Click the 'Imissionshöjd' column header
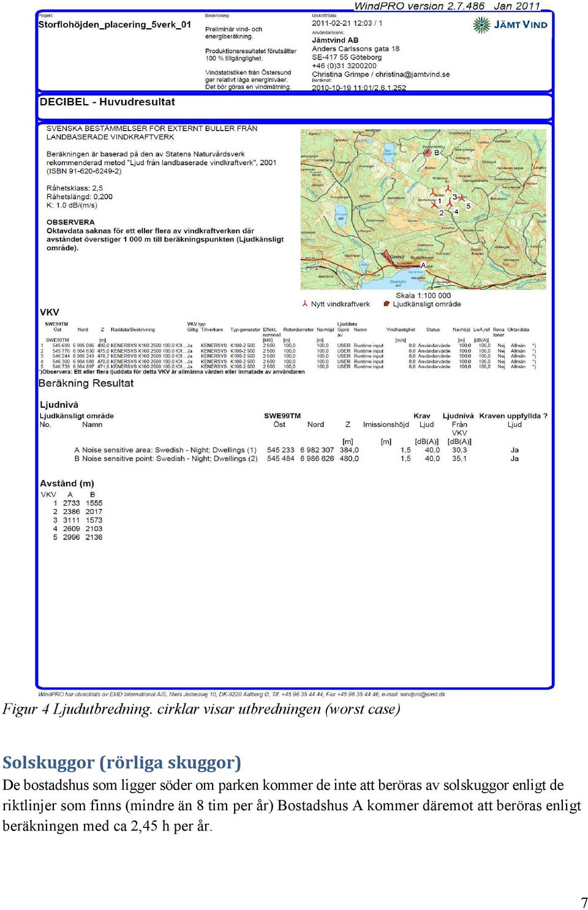The image size is (588, 910). pos(386,424)
